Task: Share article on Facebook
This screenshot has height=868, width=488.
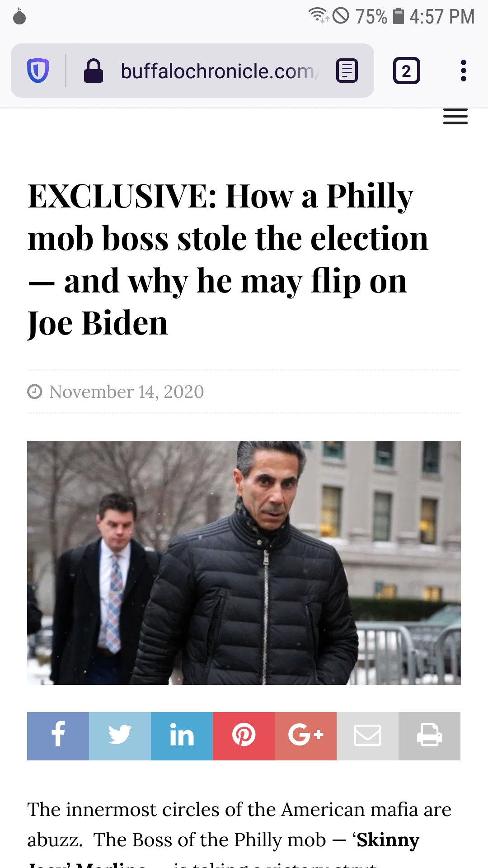Action: 58,736
